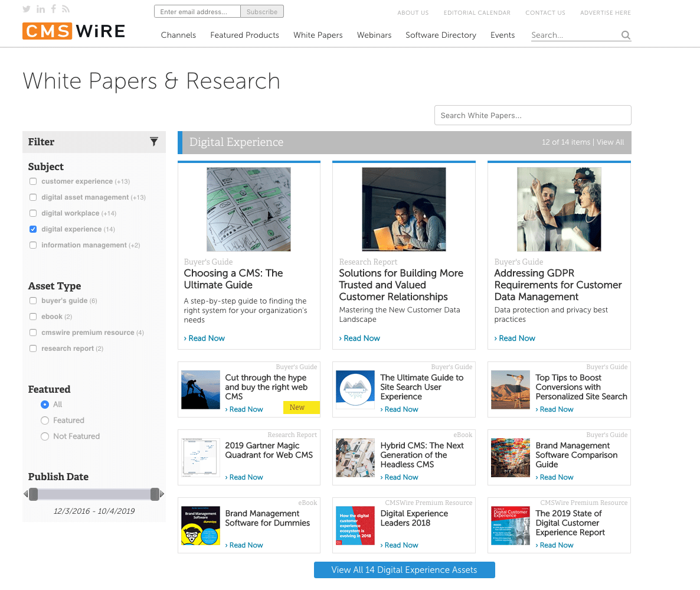Open the Addressing GDPR Requirements thumbnail
Screen dimensions: 700x590
point(559,210)
